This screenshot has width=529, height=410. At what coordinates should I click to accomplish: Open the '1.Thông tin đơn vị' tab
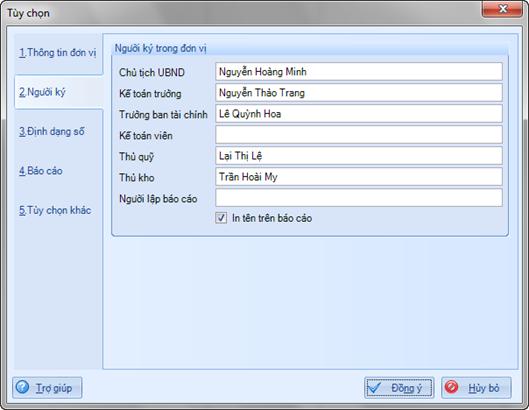pos(58,53)
